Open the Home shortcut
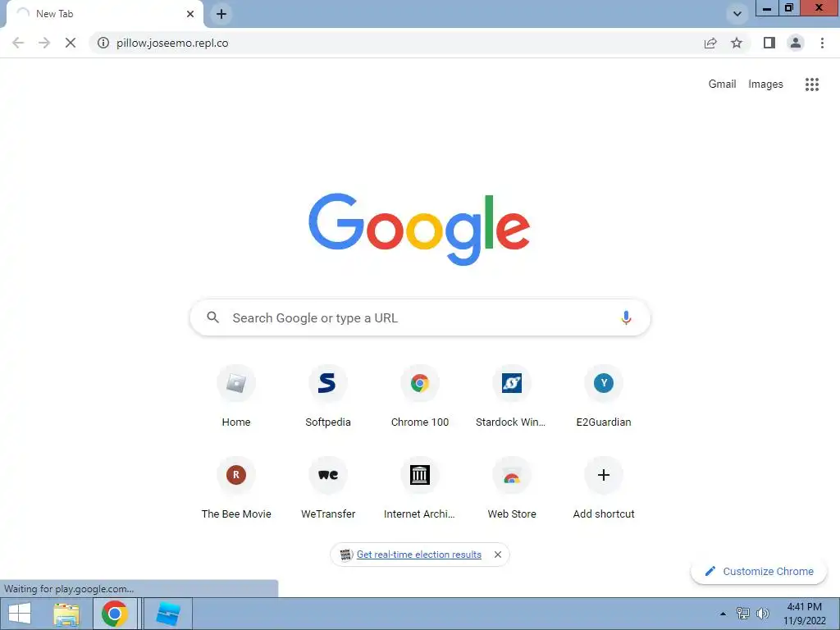840x630 pixels. click(236, 397)
